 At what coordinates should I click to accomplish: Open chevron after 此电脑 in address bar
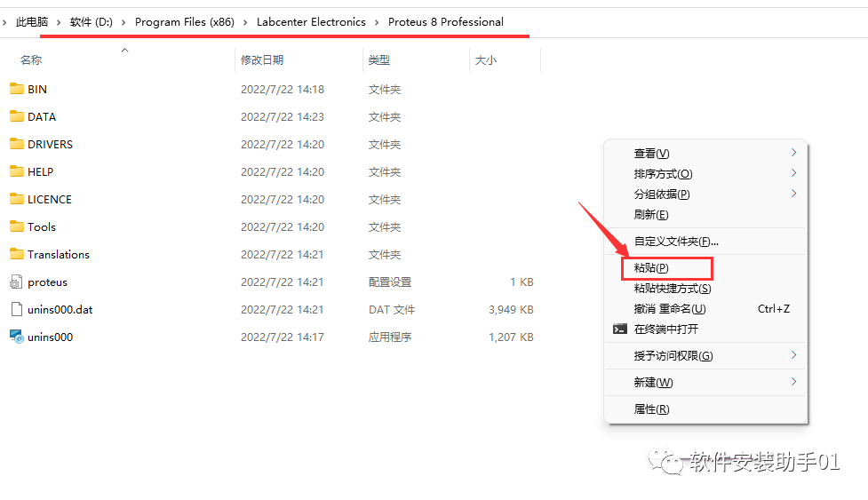pyautogui.click(x=59, y=22)
